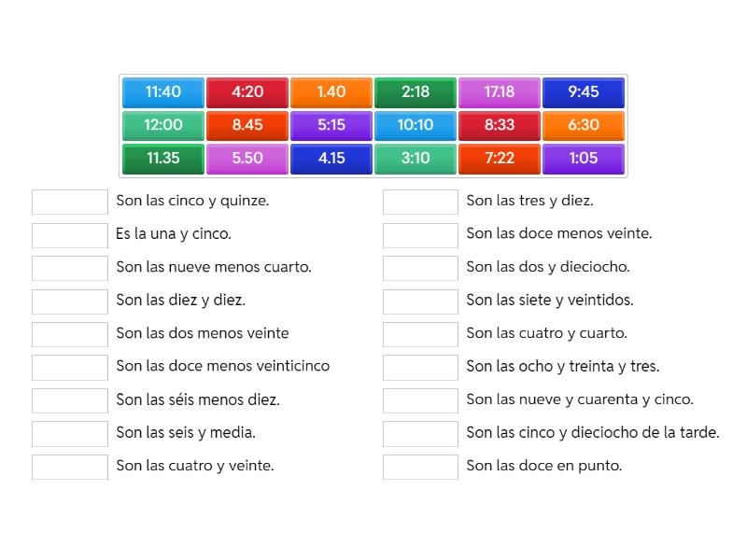Click the answer slot beside "Son las cinco y quinze."
Viewport: 747px width, 560px height.
(69, 201)
